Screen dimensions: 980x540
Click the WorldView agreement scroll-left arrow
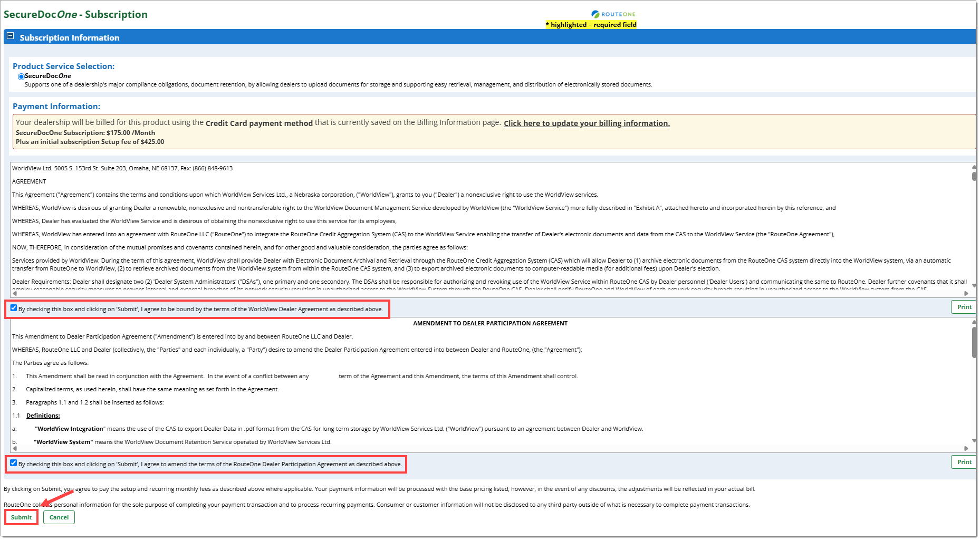point(15,293)
